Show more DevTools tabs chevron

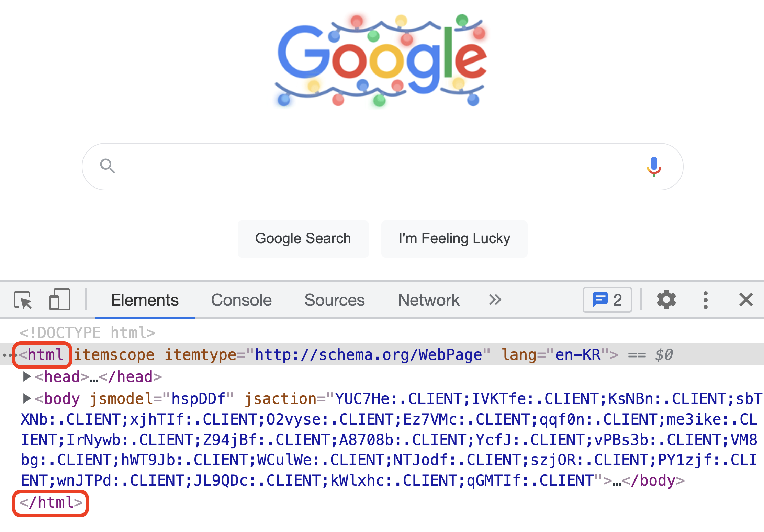pos(495,300)
